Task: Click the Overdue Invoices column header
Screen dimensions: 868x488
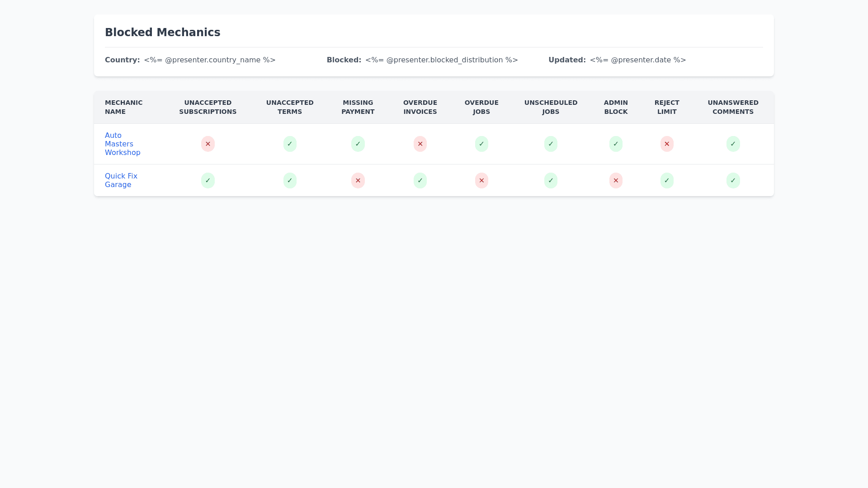Action: coord(420,107)
